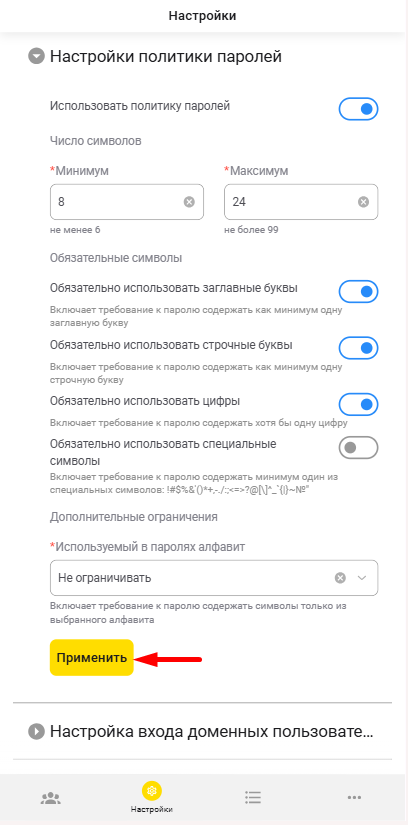The width and height of the screenshot is (408, 825).
Task: Disable the use password policy switch
Action: click(358, 109)
